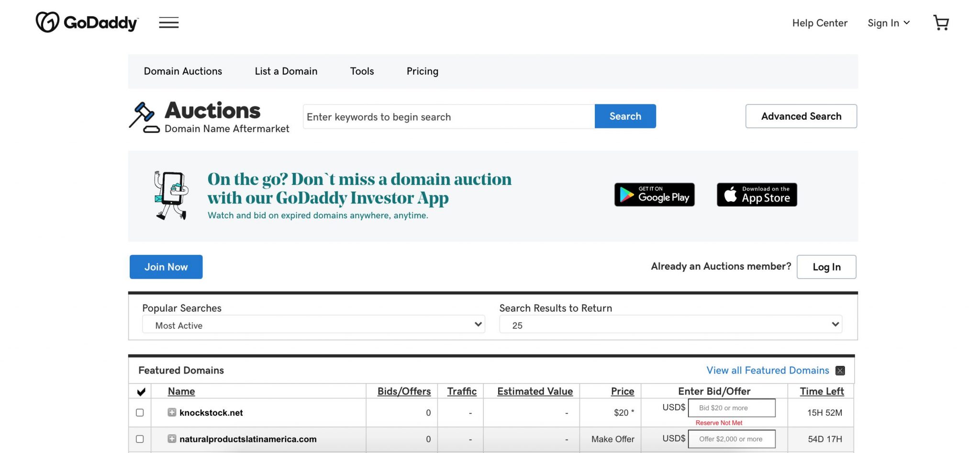Focus the bid field for knockstock.net
980x453 pixels.
tap(732, 408)
